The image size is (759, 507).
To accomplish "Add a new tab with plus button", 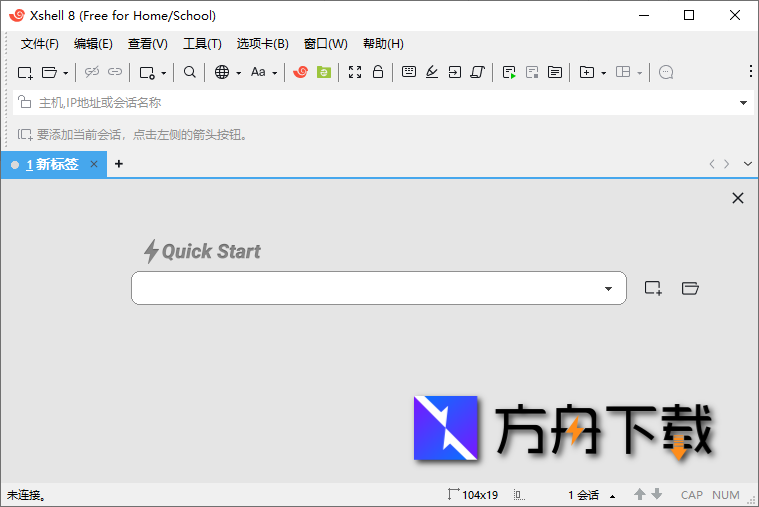I will pyautogui.click(x=119, y=164).
